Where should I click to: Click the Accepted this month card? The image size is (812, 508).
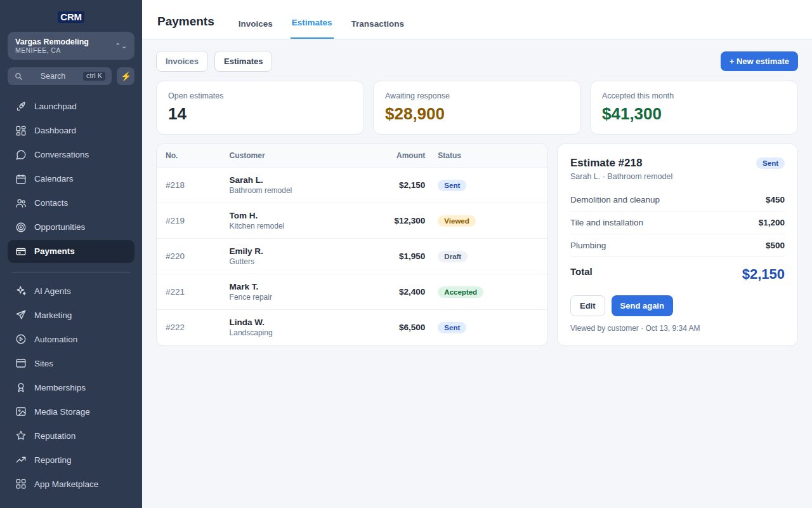pos(694,107)
